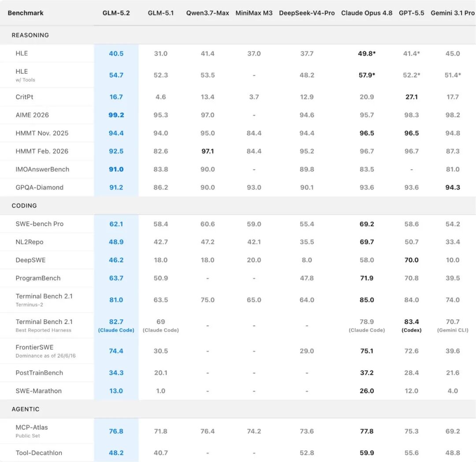Click Claude Opus 4.8 score 85.0 for Terminal Bench
The height and width of the screenshot is (462, 476).
[x=367, y=300]
